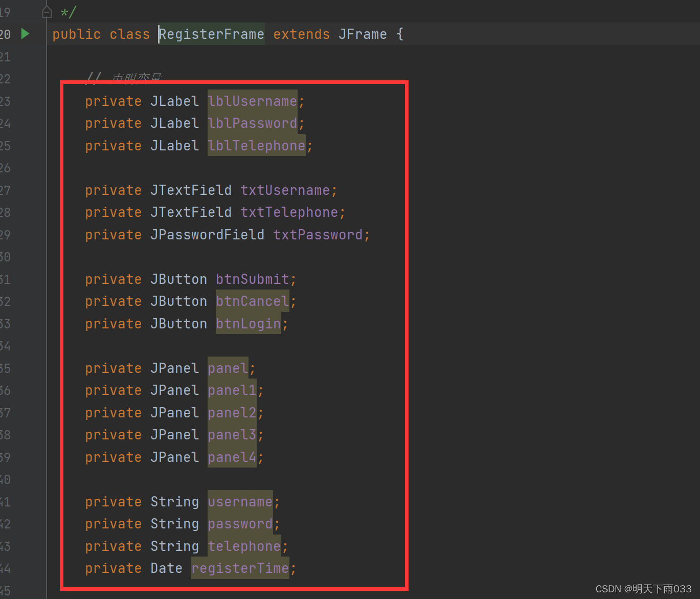
Task: Click the telephone String variable
Action: click(244, 546)
